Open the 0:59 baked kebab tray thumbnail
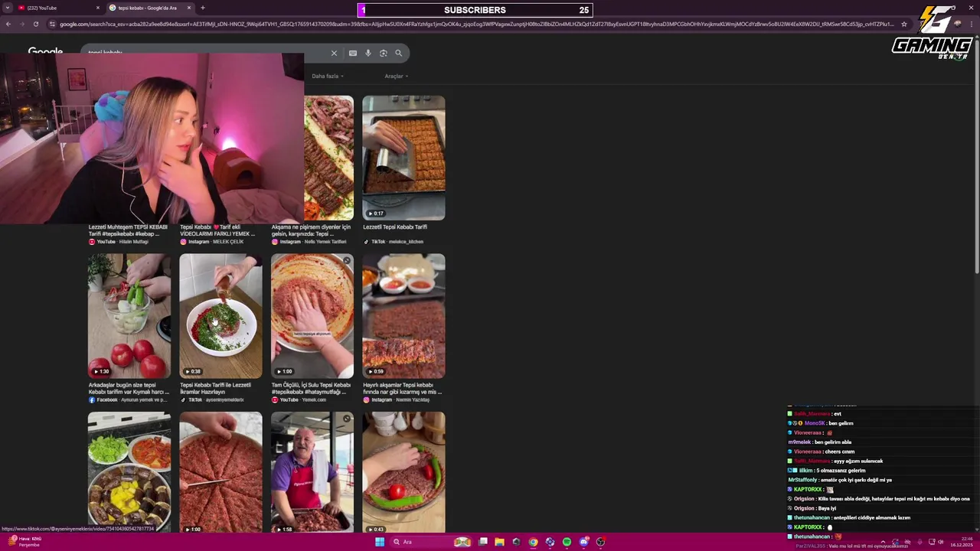 click(x=403, y=316)
